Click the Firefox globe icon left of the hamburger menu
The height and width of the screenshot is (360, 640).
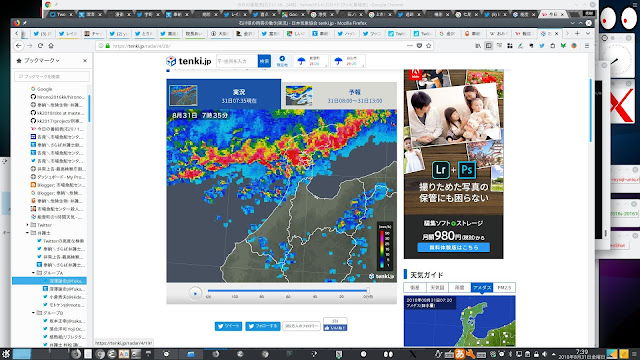(x=574, y=46)
